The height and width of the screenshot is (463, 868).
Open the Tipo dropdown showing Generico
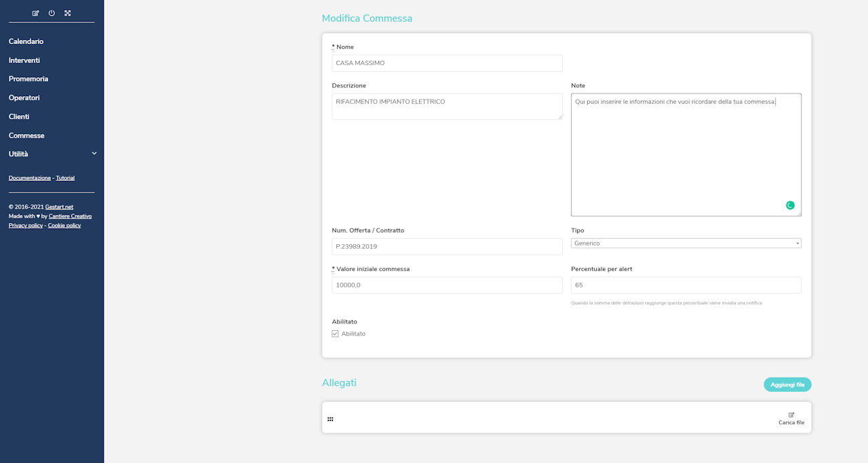click(x=686, y=243)
